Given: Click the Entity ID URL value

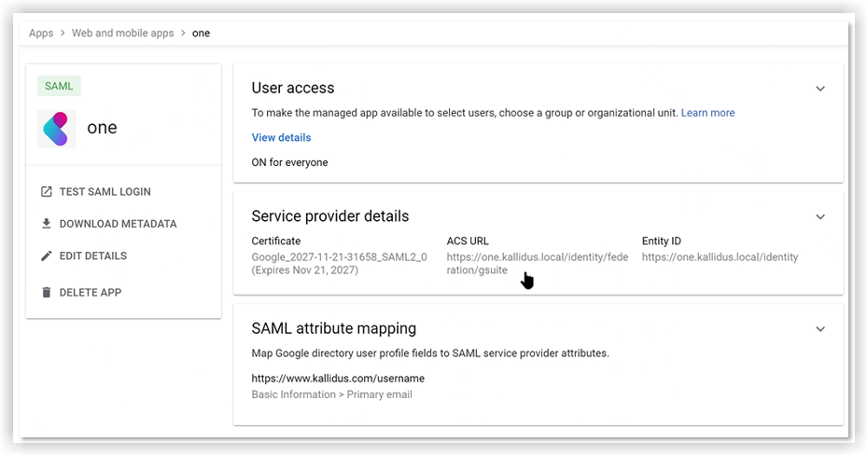Looking at the screenshot, I should (x=720, y=256).
